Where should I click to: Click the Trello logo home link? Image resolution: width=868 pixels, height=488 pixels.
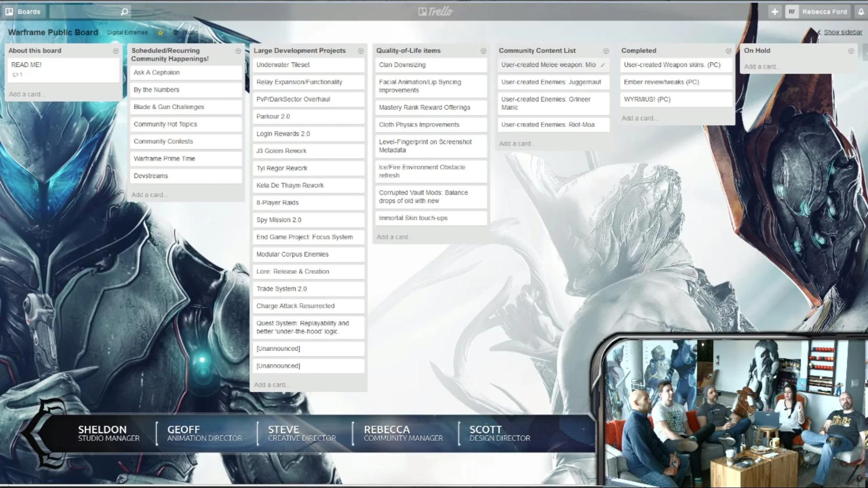click(x=435, y=12)
